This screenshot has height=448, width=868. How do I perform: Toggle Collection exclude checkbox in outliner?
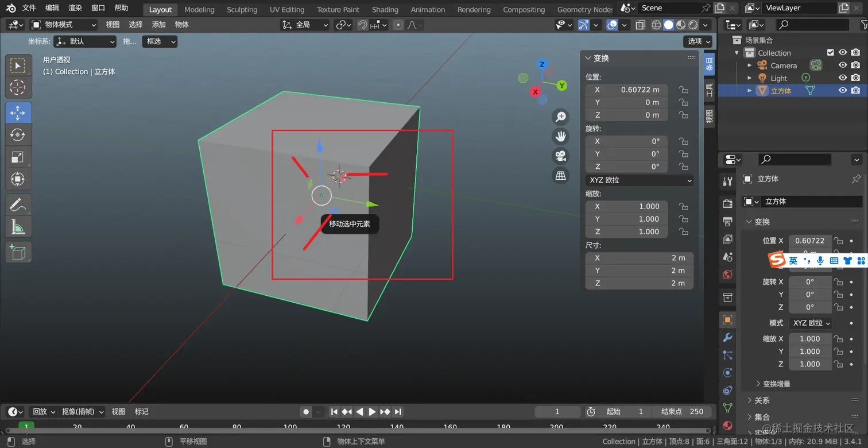(830, 52)
